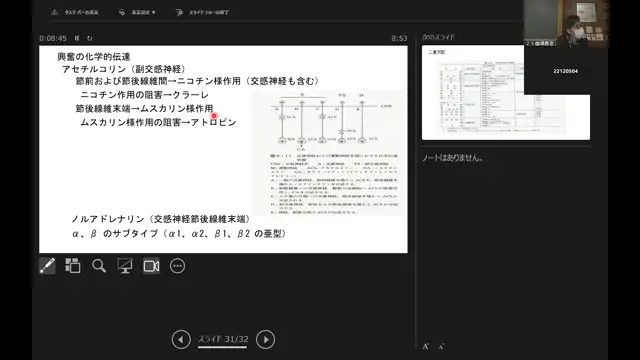640x360 pixels.
Task: Click the 節前および節後線維間 nicotine line
Action: click(x=198, y=81)
